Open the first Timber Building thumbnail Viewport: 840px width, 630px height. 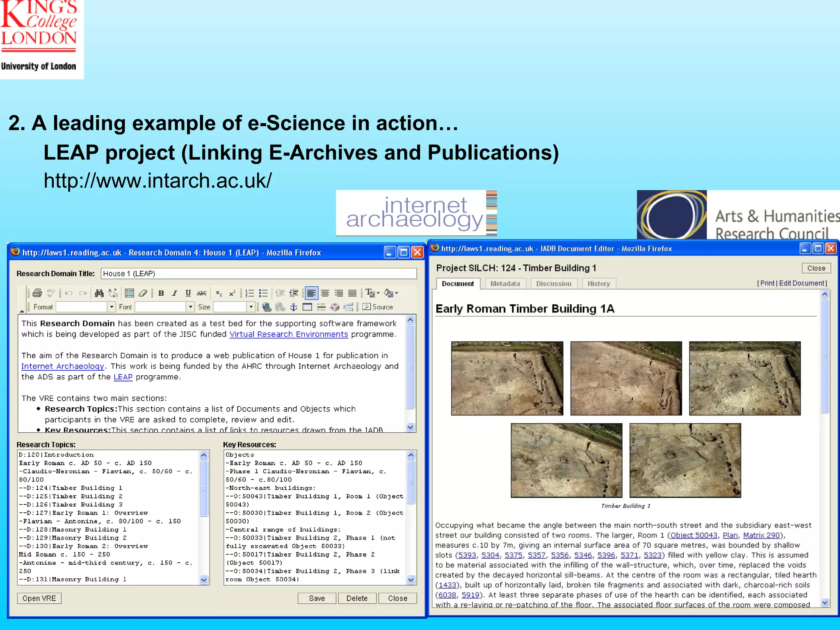507,378
